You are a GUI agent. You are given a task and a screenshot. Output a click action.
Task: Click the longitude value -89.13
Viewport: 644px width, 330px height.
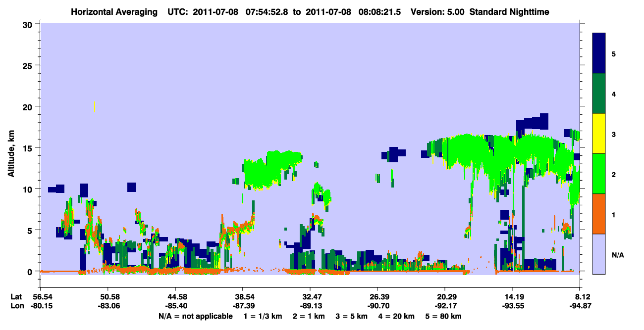[x=310, y=305]
